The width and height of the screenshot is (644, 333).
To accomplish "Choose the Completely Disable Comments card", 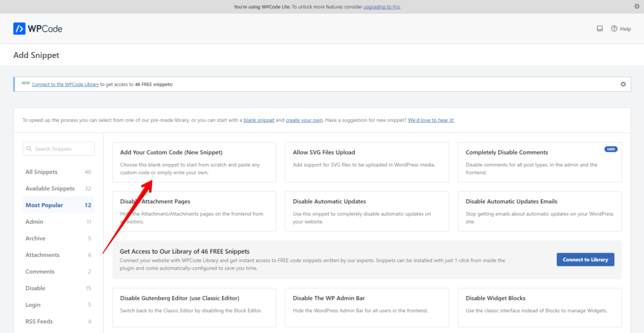I will click(x=540, y=162).
